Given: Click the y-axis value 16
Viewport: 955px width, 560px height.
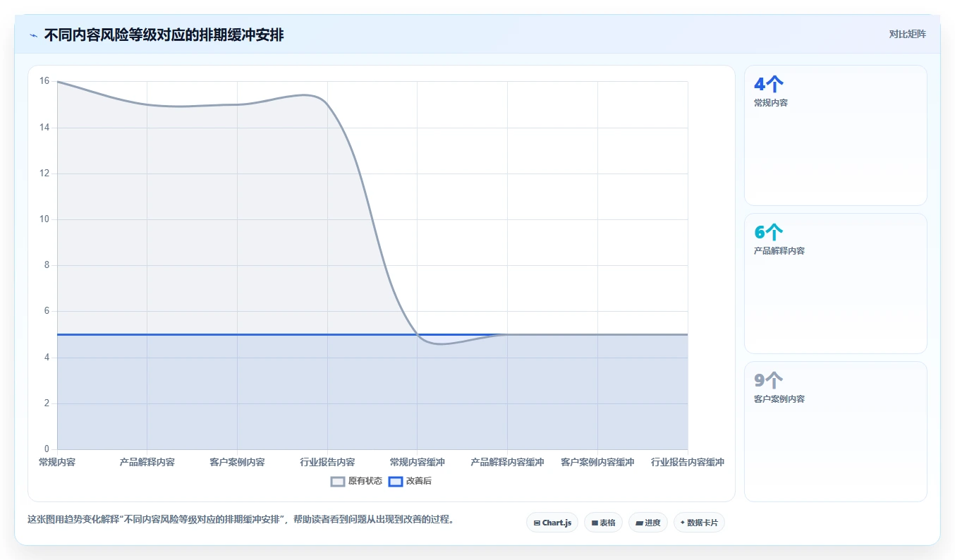Looking at the screenshot, I should tap(44, 81).
